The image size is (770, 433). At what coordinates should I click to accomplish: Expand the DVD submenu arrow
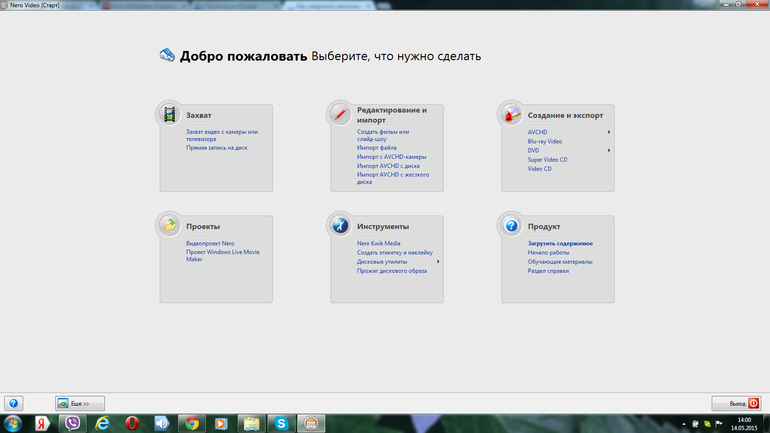click(609, 150)
